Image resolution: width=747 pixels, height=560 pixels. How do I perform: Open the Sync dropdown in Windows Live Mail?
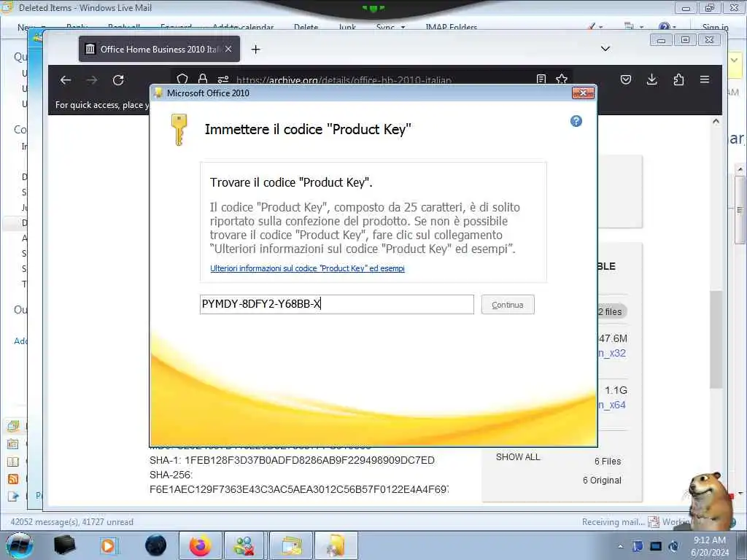click(x=390, y=28)
